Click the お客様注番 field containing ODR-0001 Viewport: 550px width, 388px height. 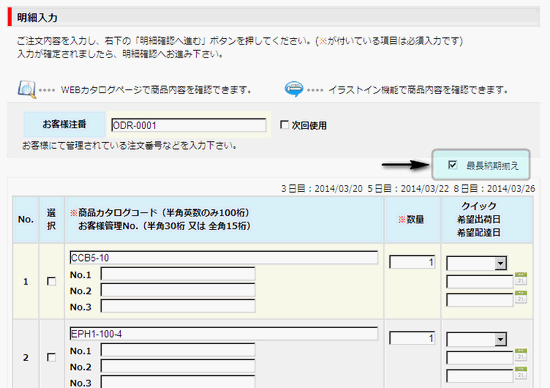189,125
